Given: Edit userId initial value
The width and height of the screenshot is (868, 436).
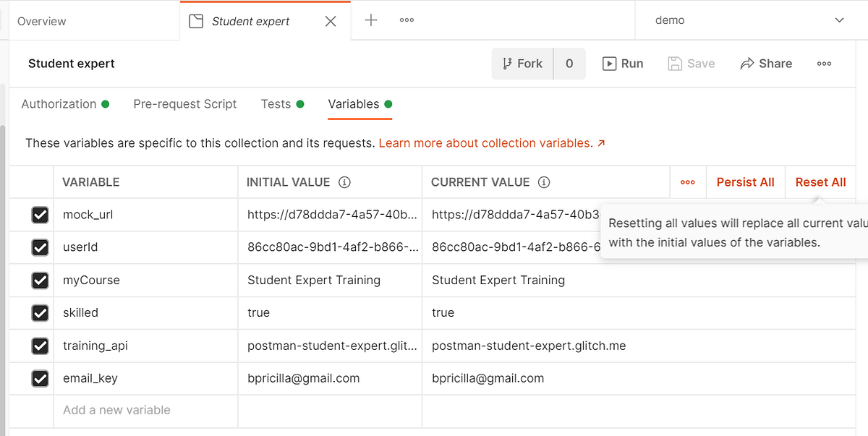Looking at the screenshot, I should (330, 247).
